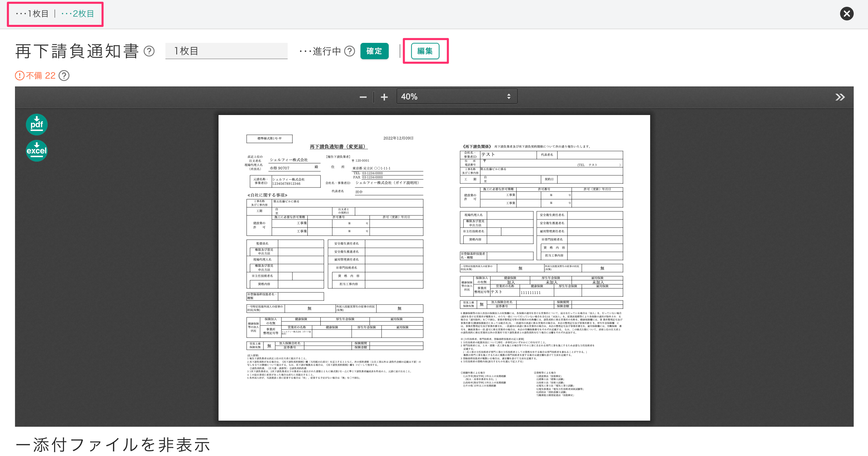Image resolution: width=868 pixels, height=456 pixels.
Task: Open help next to 再下請負通知書 title
Action: click(x=149, y=51)
